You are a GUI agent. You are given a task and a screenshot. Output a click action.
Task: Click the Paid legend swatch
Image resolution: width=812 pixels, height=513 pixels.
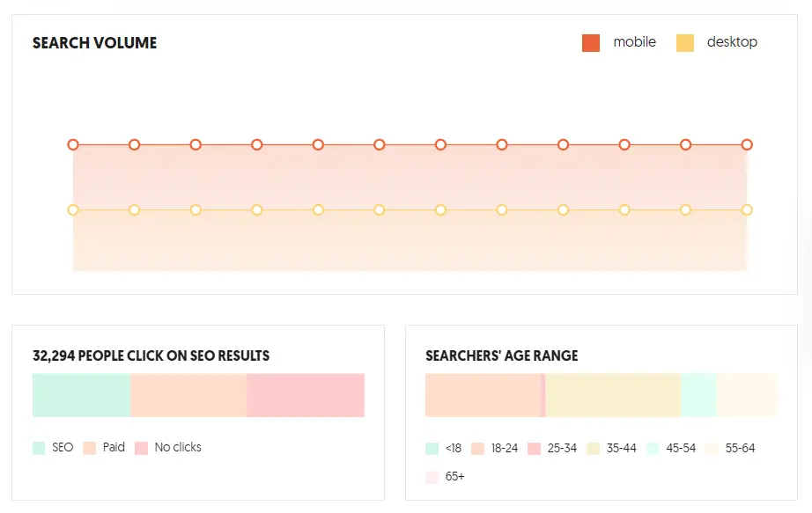[89, 448]
